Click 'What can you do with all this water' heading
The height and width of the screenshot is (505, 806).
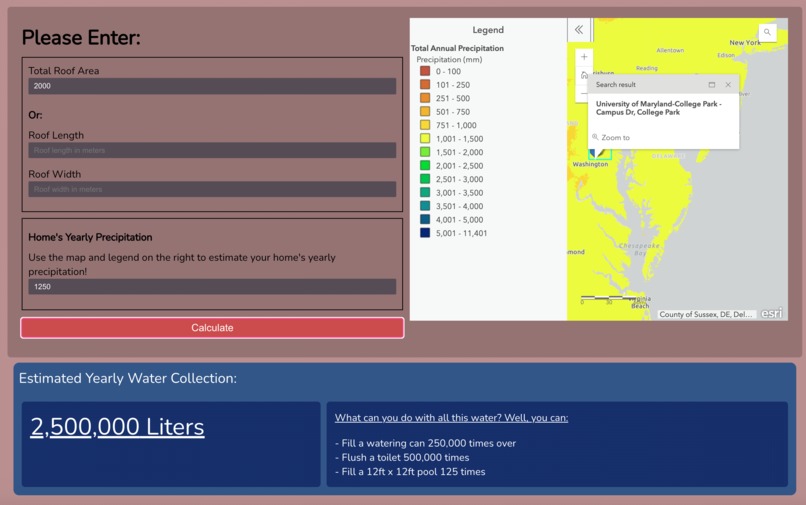[451, 418]
